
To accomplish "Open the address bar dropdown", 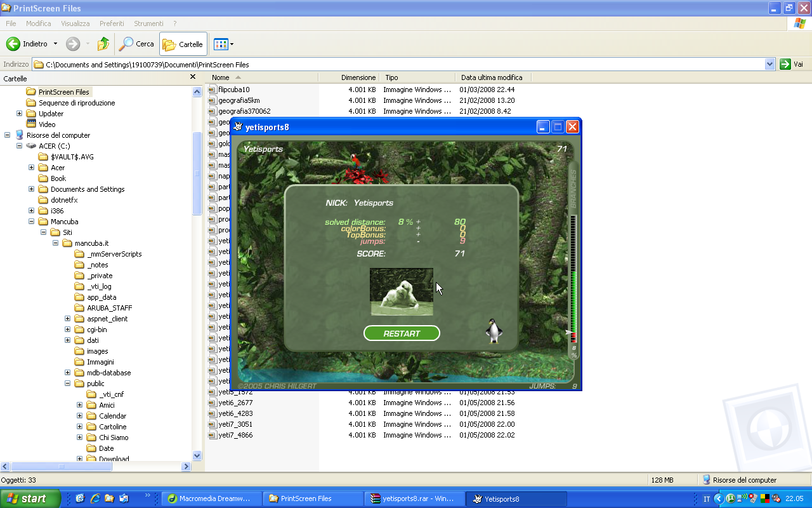I will [770, 64].
